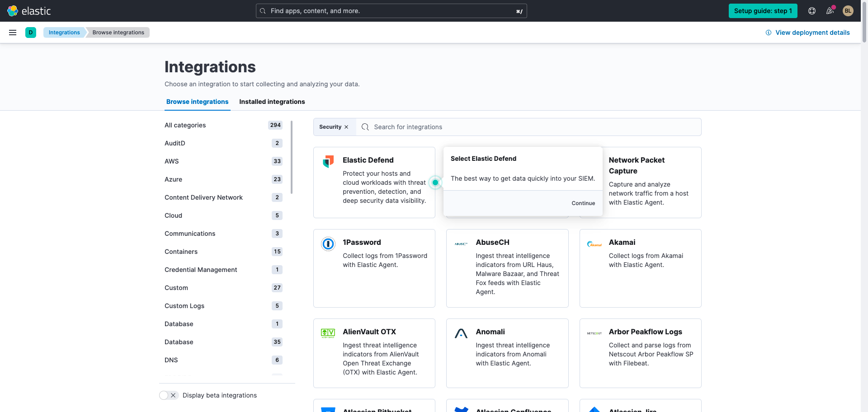This screenshot has height=412, width=868.
Task: Switch to Browse integrations tab
Action: 197,102
